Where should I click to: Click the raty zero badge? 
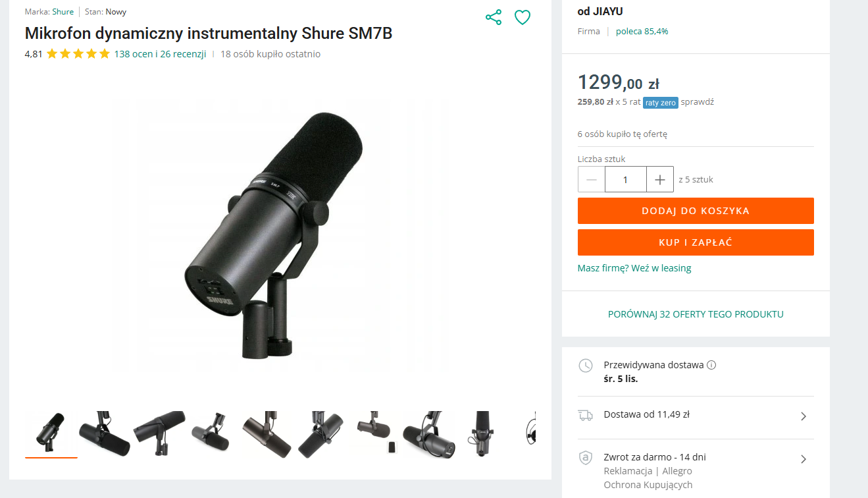click(661, 102)
